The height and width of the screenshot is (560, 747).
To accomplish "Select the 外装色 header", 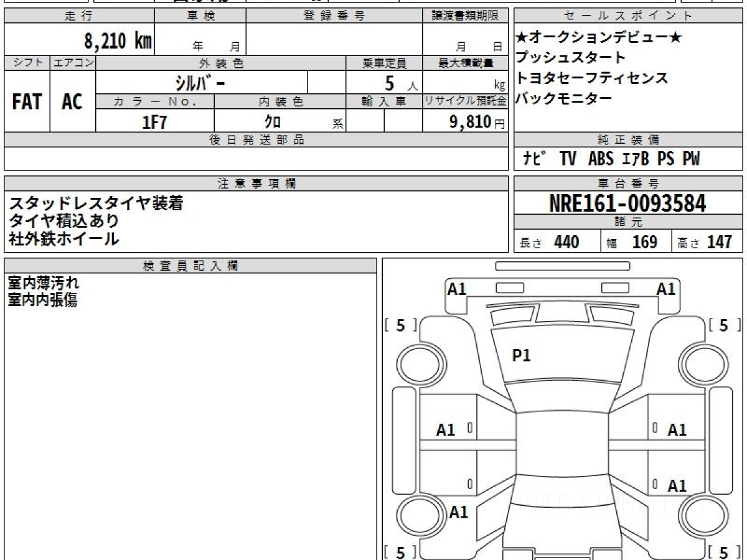I will click(x=221, y=63).
